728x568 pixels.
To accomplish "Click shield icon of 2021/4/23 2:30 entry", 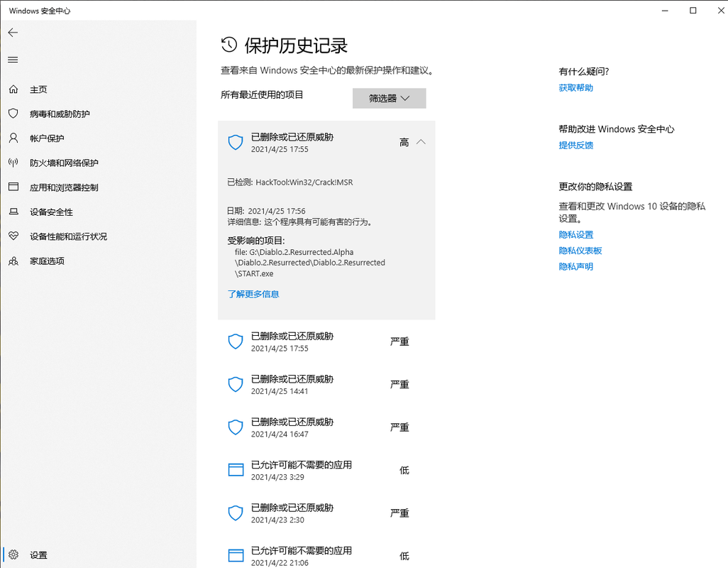I will [236, 513].
